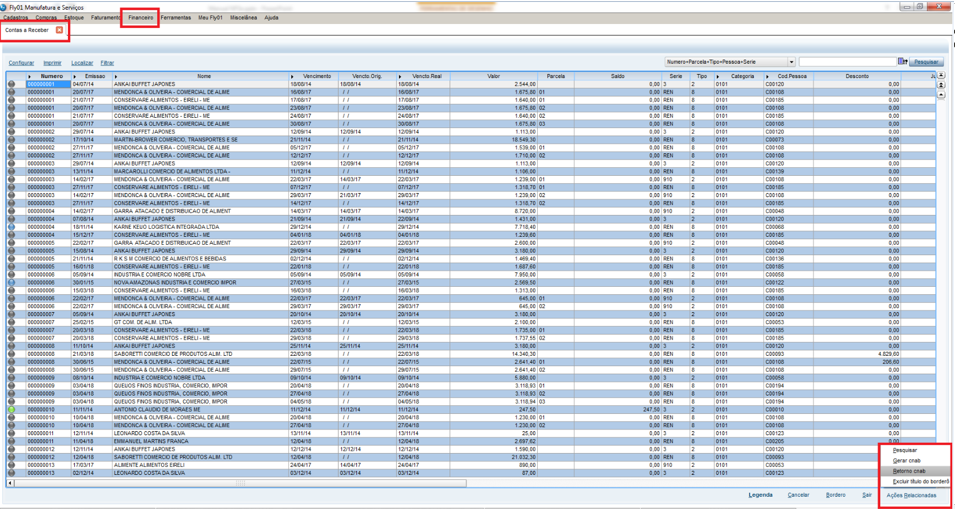Click the single-line-up arrow button beside the grid
This screenshot has width=955, height=509.
coord(942,94)
